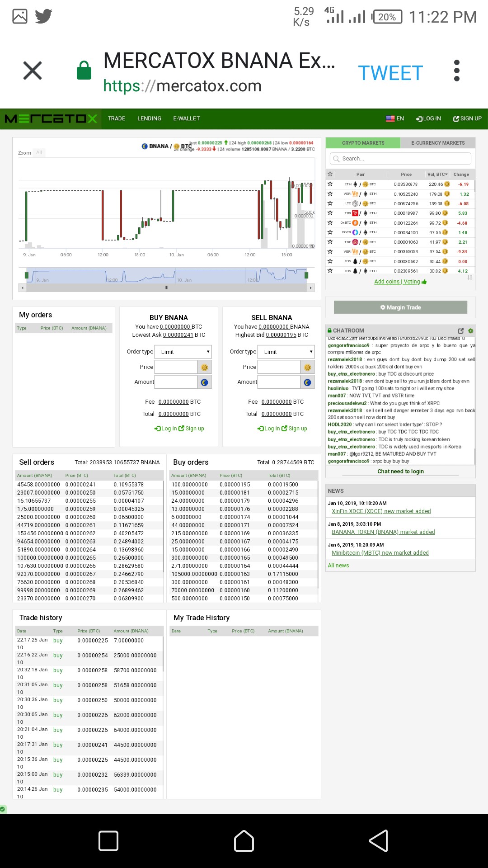Click LOG IN in the header
Image resolution: width=488 pixels, height=868 pixels.
tap(428, 118)
